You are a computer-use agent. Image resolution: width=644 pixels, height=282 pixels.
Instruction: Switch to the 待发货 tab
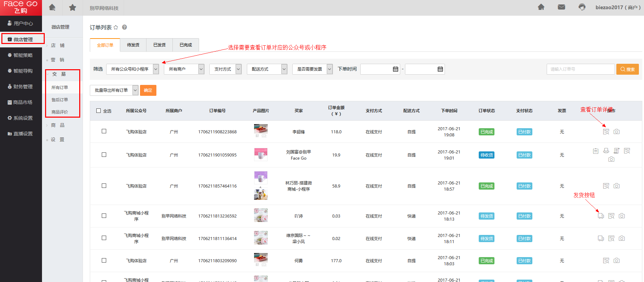133,45
